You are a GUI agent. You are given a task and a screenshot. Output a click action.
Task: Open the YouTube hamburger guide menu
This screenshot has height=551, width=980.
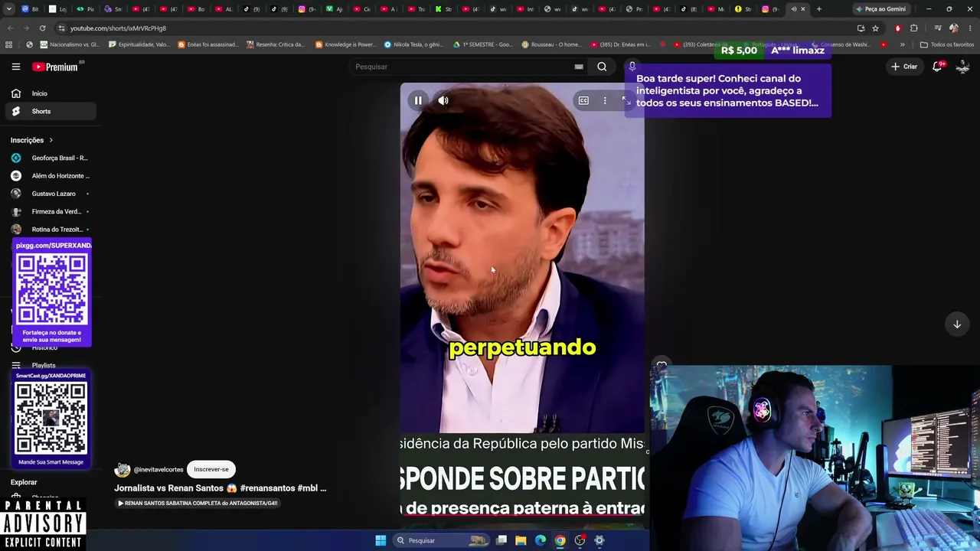click(x=15, y=67)
